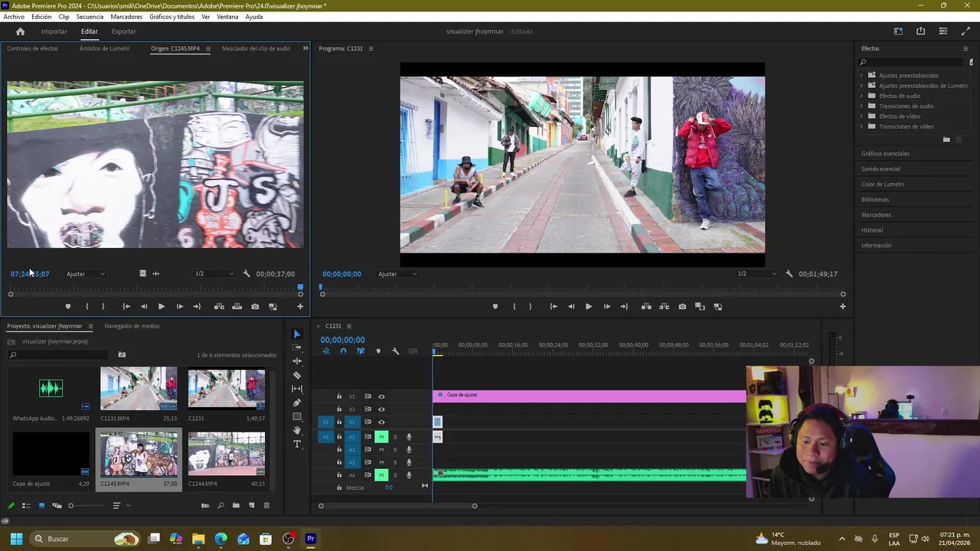
Task: Toggle lock on video track V2
Action: pyautogui.click(x=339, y=409)
